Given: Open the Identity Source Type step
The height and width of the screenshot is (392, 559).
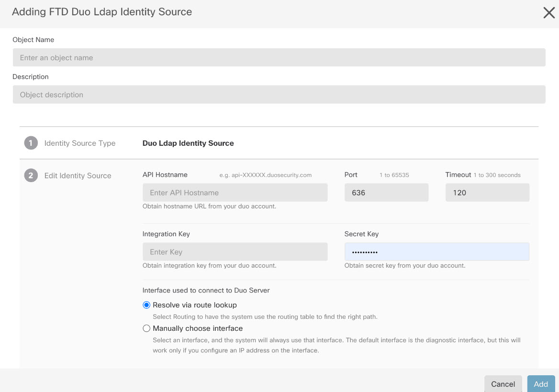Looking at the screenshot, I should [x=80, y=143].
